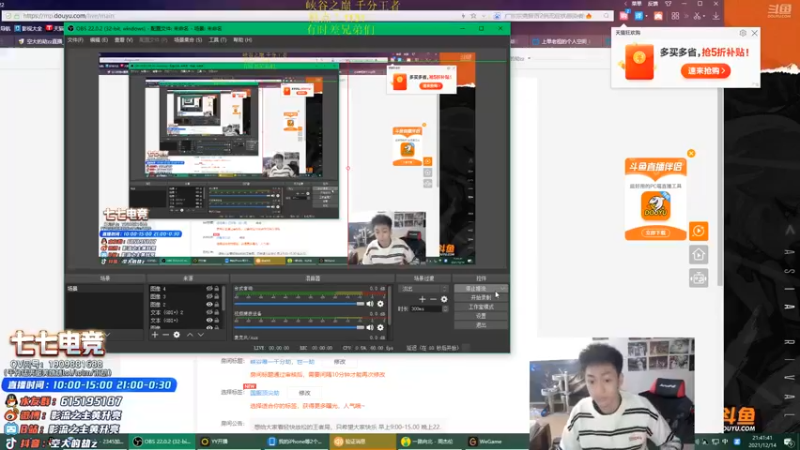Click the 速来抢购 button in the ad popup
The height and width of the screenshot is (450, 800).
[706, 71]
